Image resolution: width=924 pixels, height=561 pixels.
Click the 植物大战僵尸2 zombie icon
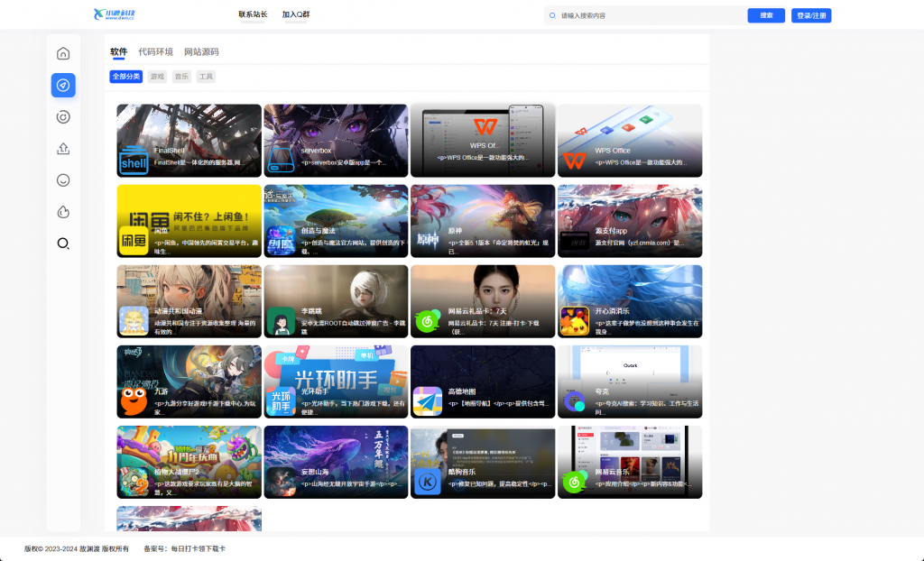(134, 482)
